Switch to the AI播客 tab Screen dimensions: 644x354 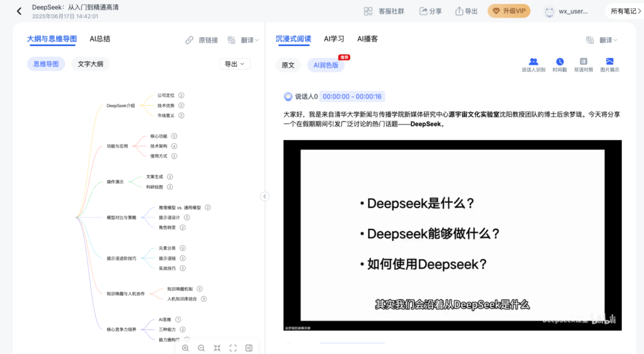tap(367, 39)
